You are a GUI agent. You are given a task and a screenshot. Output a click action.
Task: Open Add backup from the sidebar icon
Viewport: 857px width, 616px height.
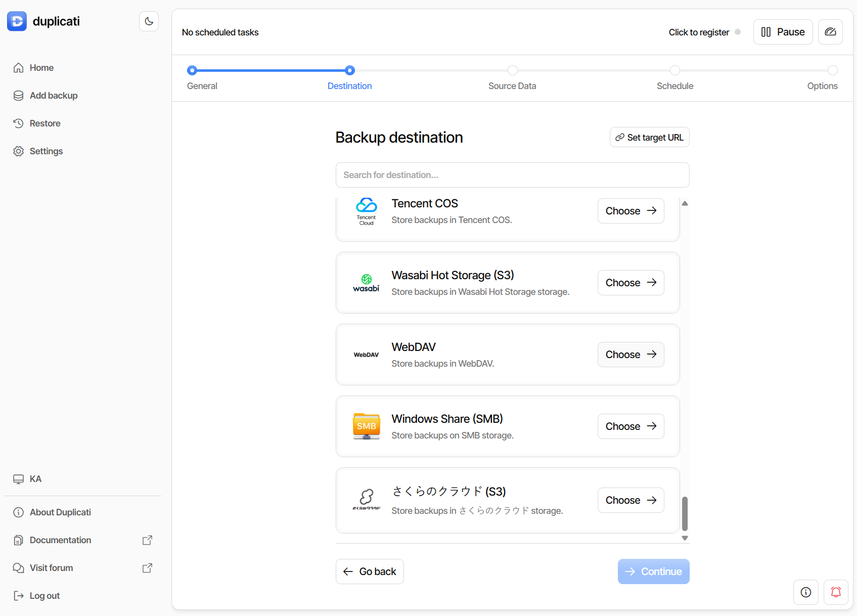[x=18, y=95]
